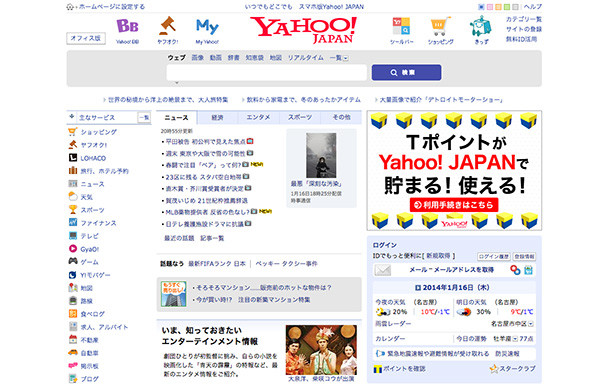Click the ファイナンス sidebar icon
The height and width of the screenshot is (384, 608).
tap(73, 222)
